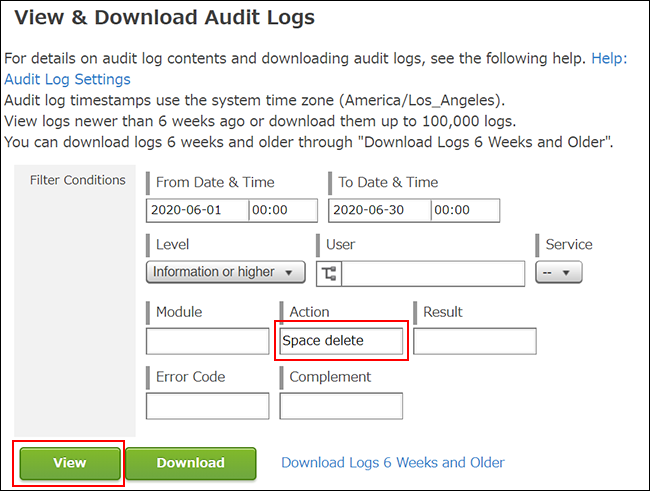
Task: Focus the Action field containing Space delete
Action: [341, 341]
